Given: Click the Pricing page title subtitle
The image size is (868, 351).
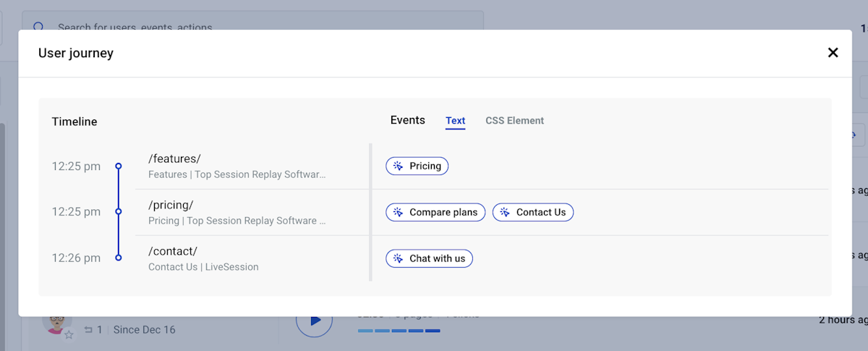Looking at the screenshot, I should (237, 221).
